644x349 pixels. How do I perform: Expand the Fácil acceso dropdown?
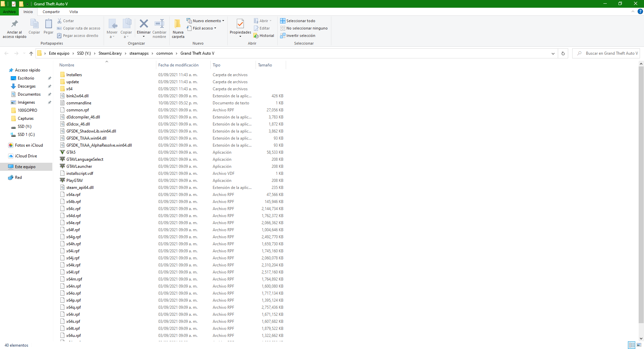[x=202, y=28]
